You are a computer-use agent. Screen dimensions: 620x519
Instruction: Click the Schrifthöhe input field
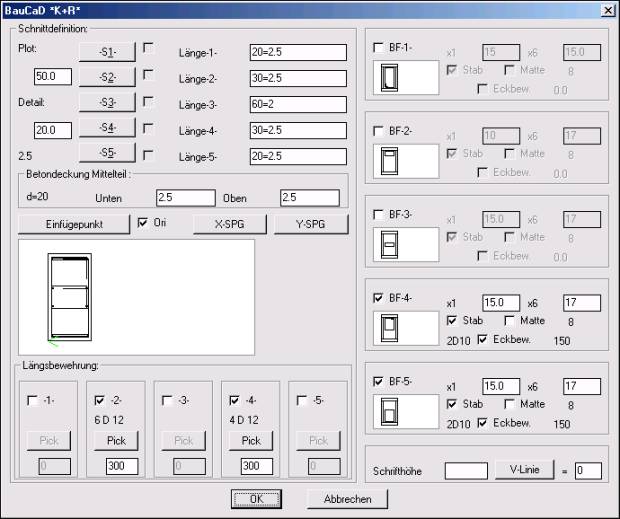(x=466, y=471)
